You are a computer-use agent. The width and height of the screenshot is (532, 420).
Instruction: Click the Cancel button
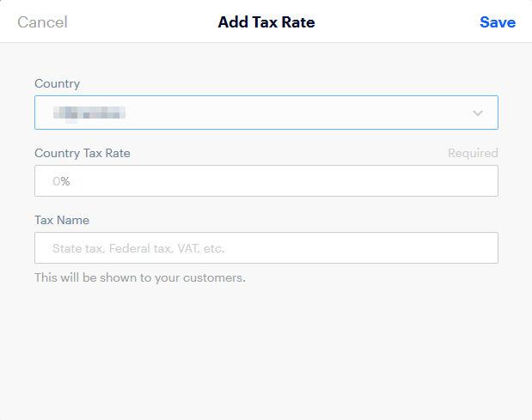tap(42, 22)
